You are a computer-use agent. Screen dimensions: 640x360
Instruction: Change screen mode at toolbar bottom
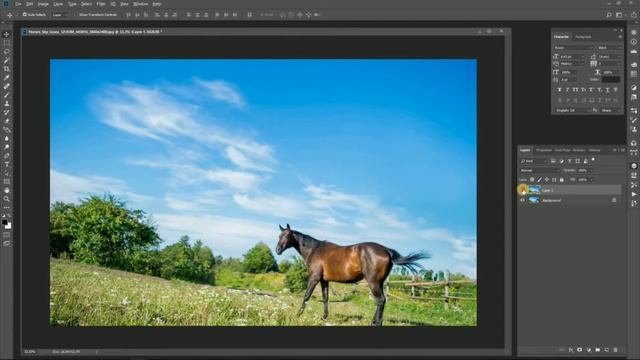(x=7, y=243)
